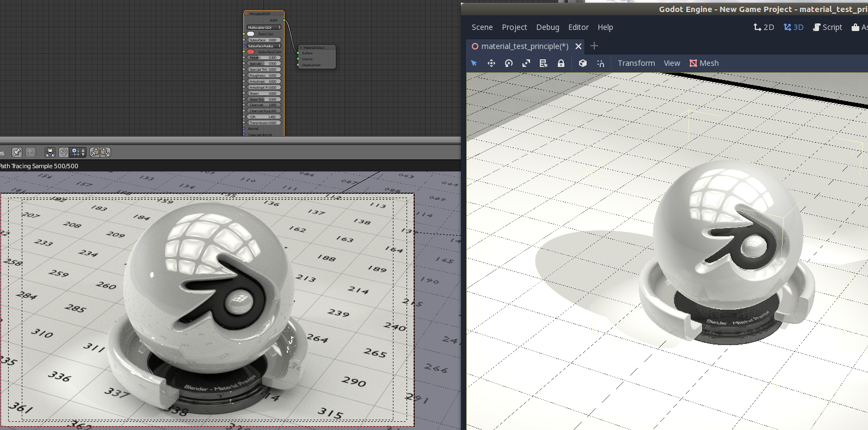The image size is (868, 430).
Task: Add a new scene tab with plus icon
Action: coord(594,46)
